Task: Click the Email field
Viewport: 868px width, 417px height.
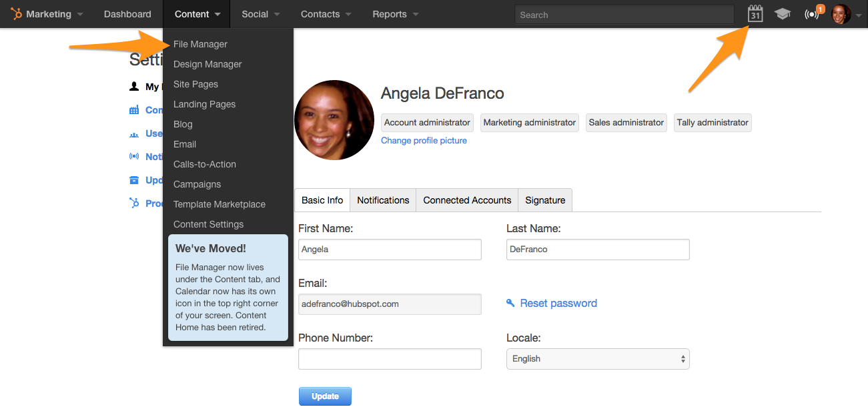Action: click(x=390, y=304)
